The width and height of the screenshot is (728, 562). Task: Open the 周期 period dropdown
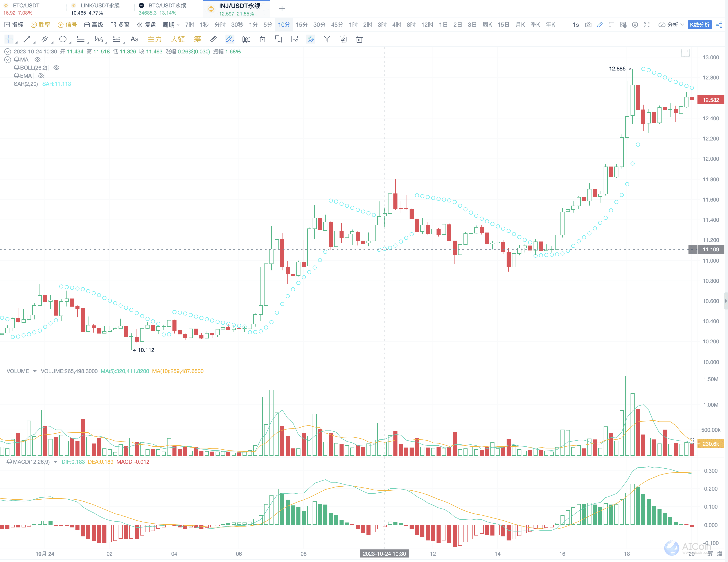(171, 25)
